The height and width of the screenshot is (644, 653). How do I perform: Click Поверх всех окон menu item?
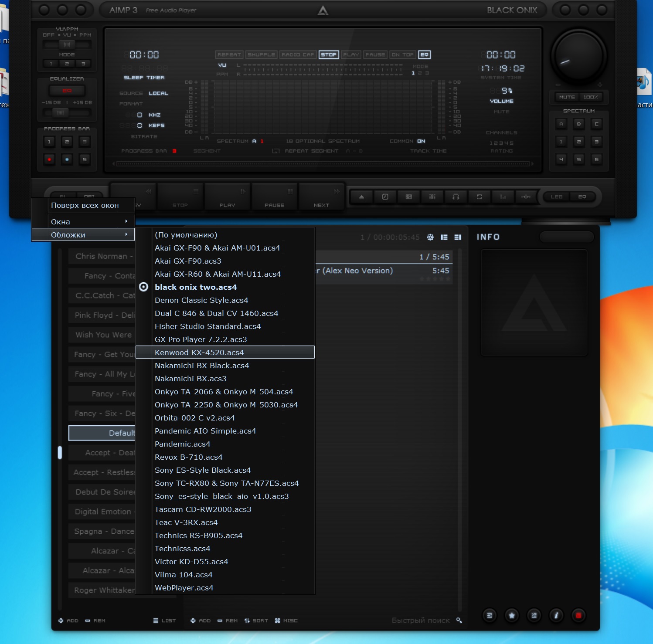coord(83,205)
